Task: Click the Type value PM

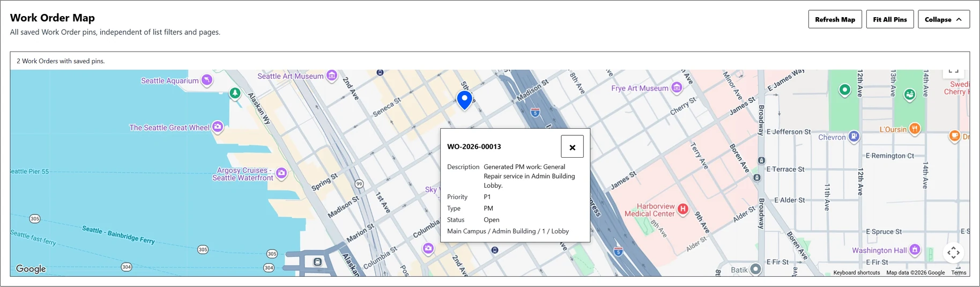Action: 488,208
